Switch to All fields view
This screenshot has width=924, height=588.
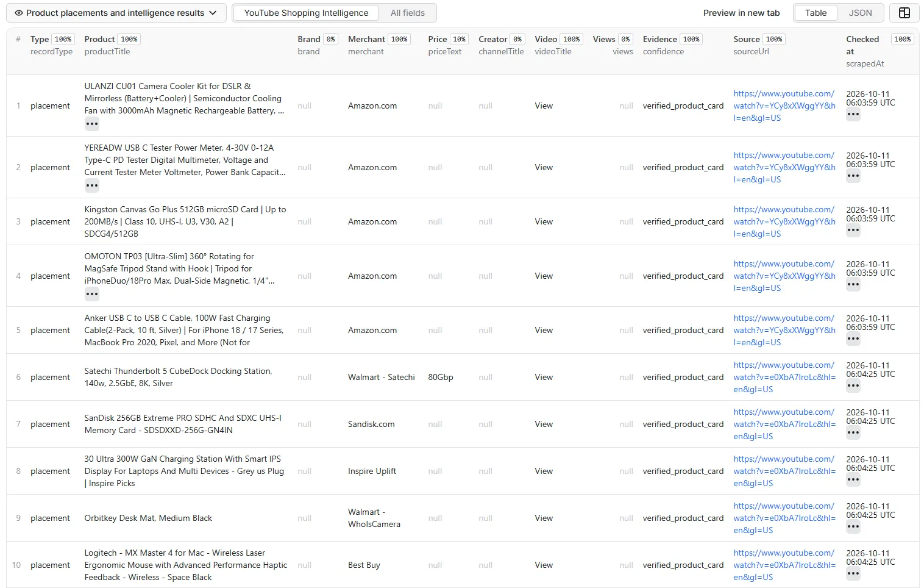408,13
